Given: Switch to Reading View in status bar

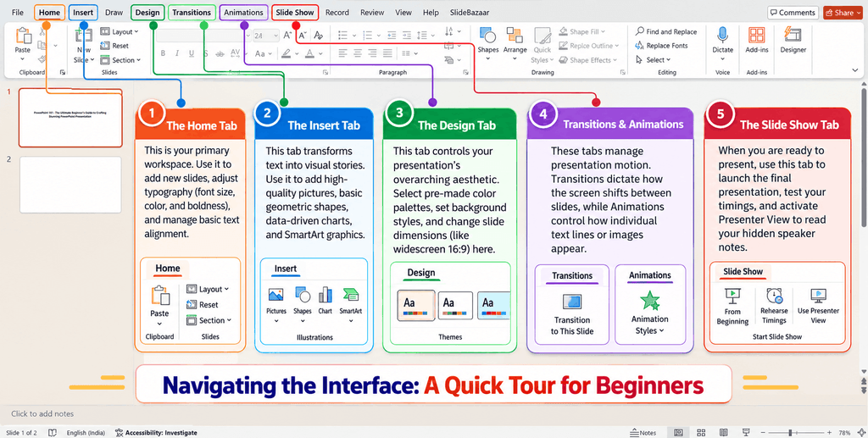Looking at the screenshot, I should click(723, 432).
